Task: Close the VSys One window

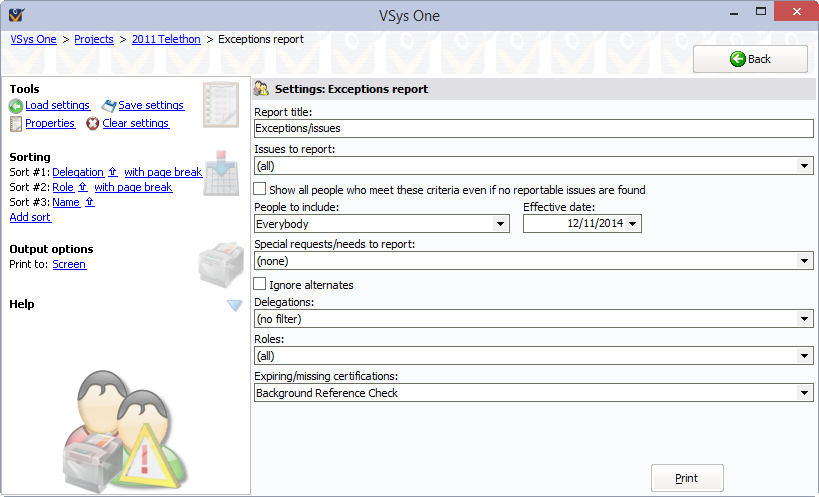Action: pyautogui.click(x=796, y=11)
